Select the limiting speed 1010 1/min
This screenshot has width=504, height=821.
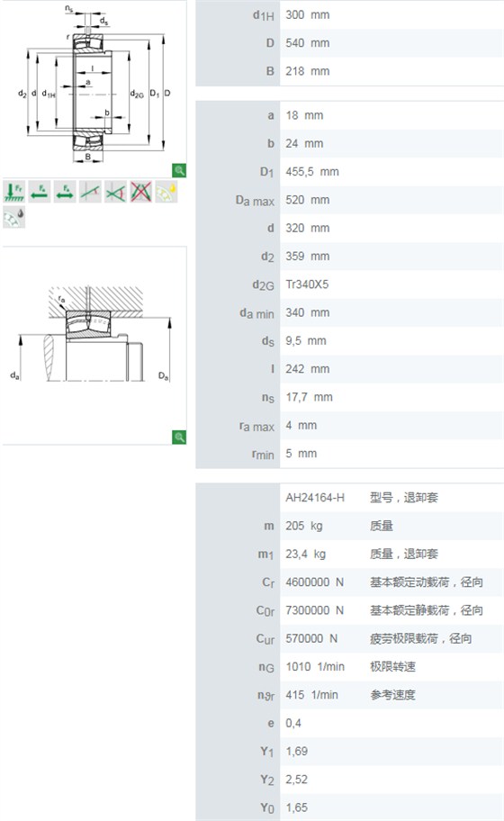(314, 667)
